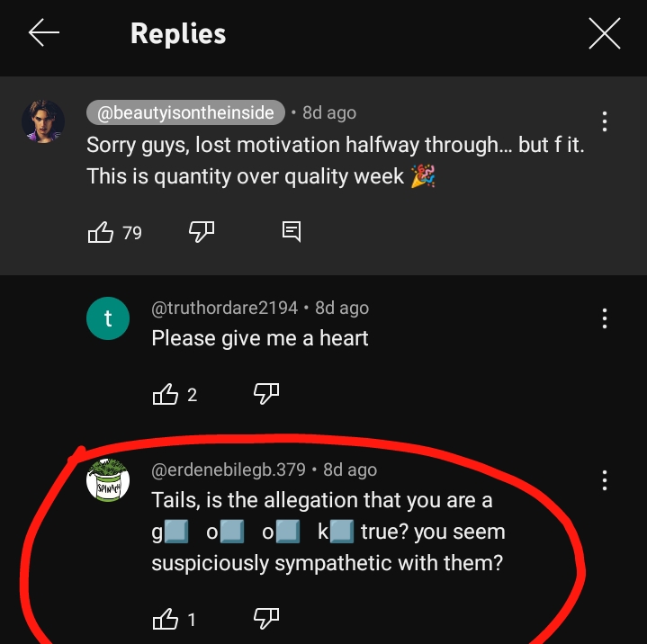Tap the beautyisontheinside profile picture
The image size is (647, 644).
pos(43,121)
